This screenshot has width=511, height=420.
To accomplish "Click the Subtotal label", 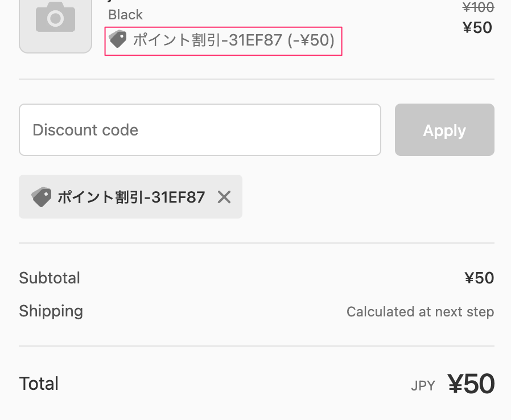I will [x=50, y=278].
